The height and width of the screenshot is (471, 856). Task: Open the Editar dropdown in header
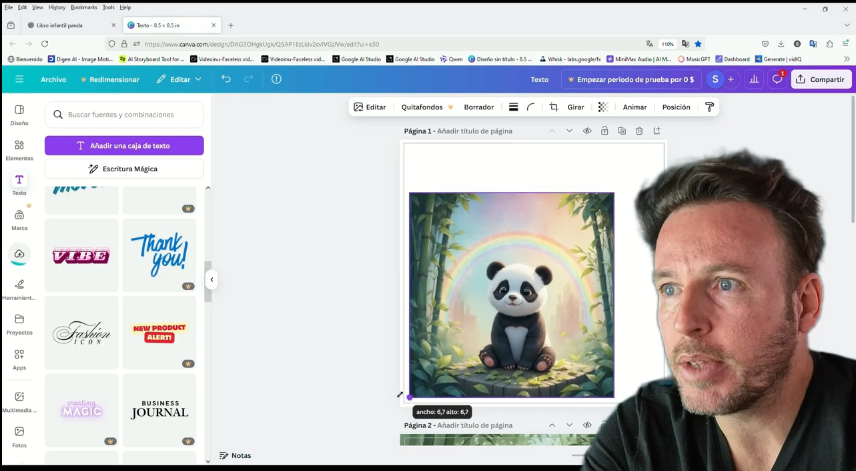(x=179, y=79)
